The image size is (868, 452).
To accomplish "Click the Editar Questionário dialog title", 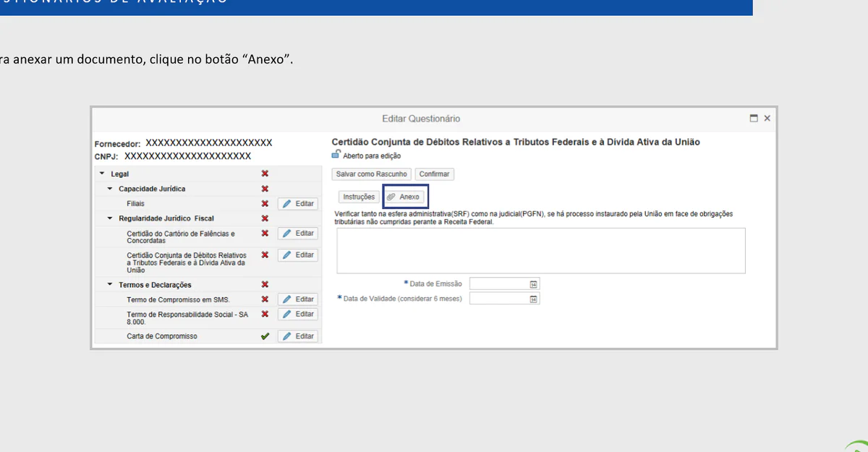I will click(421, 119).
